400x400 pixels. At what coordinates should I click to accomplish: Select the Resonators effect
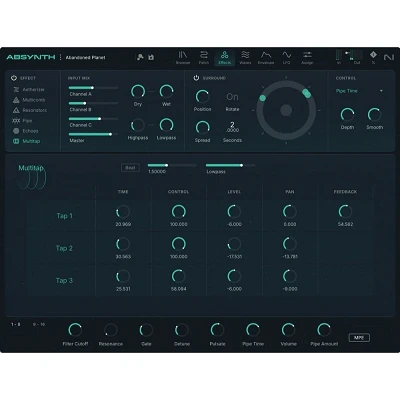(29, 110)
